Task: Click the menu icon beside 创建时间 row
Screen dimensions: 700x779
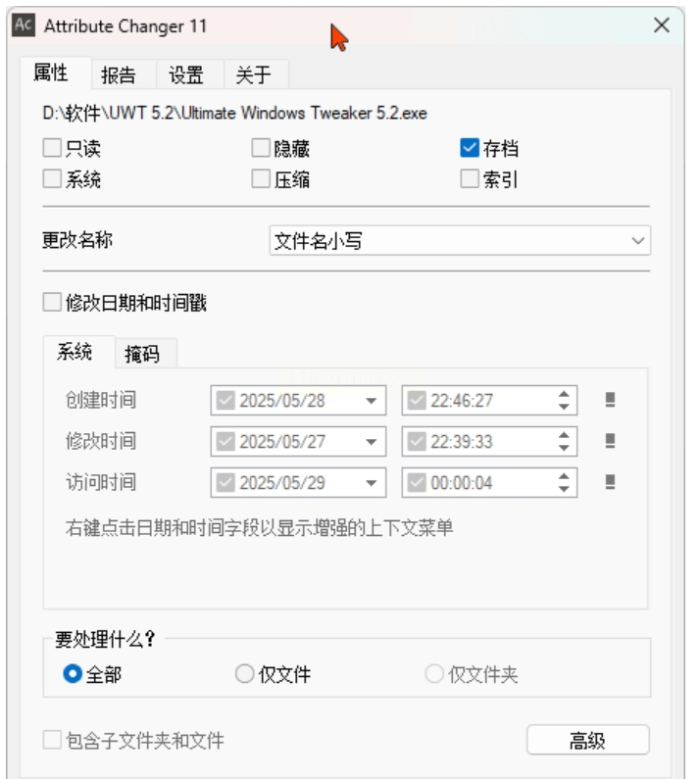Action: (610, 400)
